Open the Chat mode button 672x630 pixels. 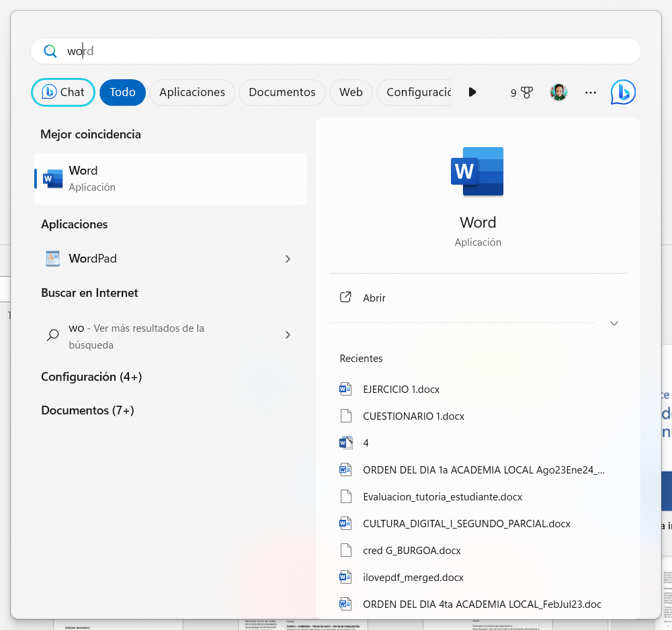point(62,92)
